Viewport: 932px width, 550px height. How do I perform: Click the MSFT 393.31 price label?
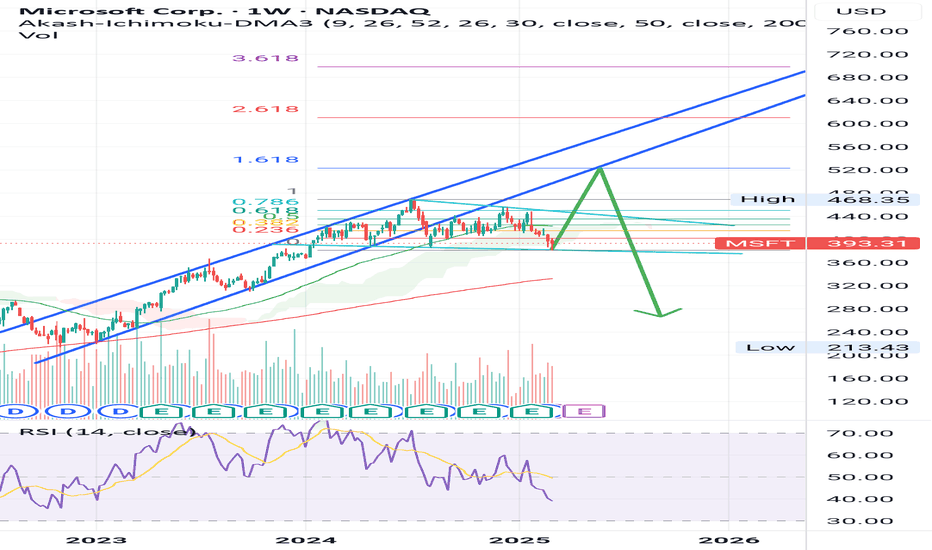pos(817,243)
